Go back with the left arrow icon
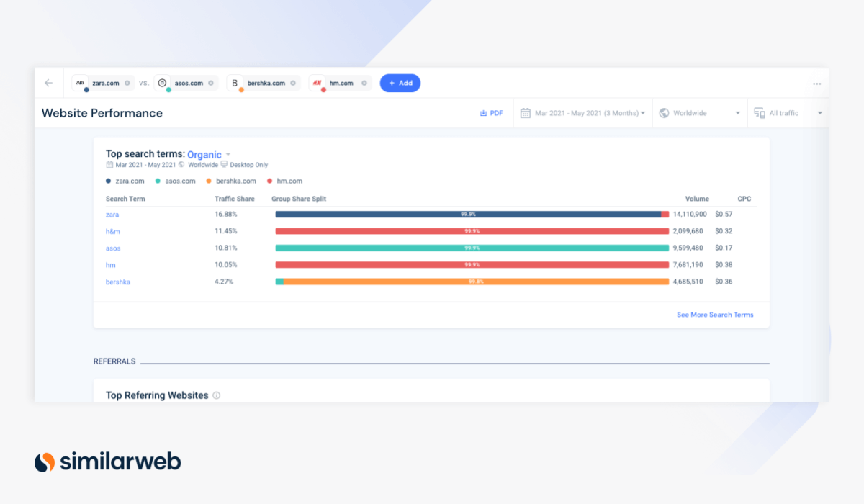Viewport: 864px width, 504px height. click(x=49, y=83)
